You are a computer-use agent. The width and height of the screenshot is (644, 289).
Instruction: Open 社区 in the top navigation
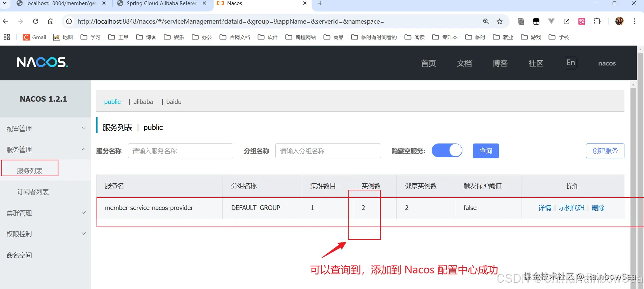(536, 63)
